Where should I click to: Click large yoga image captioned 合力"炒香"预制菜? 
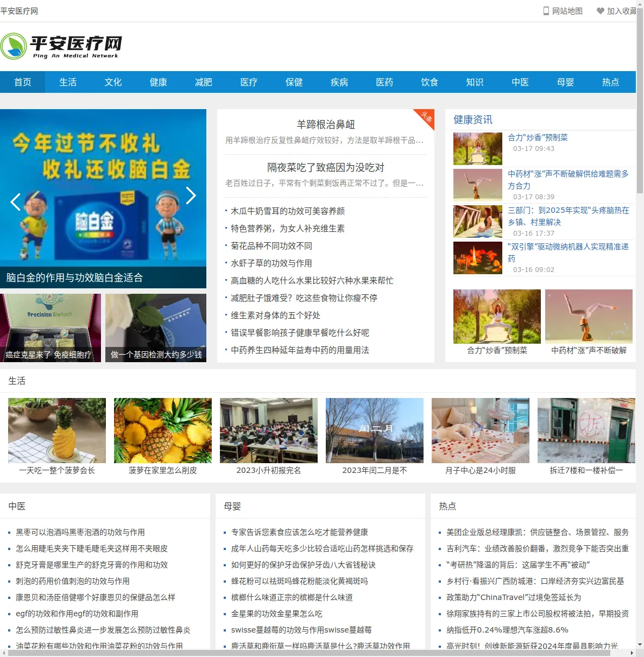click(x=497, y=317)
